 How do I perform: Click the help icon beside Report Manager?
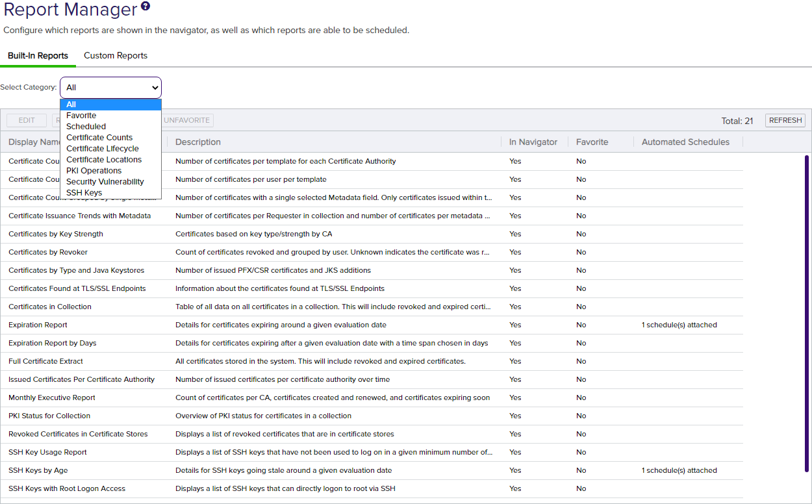coord(146,6)
